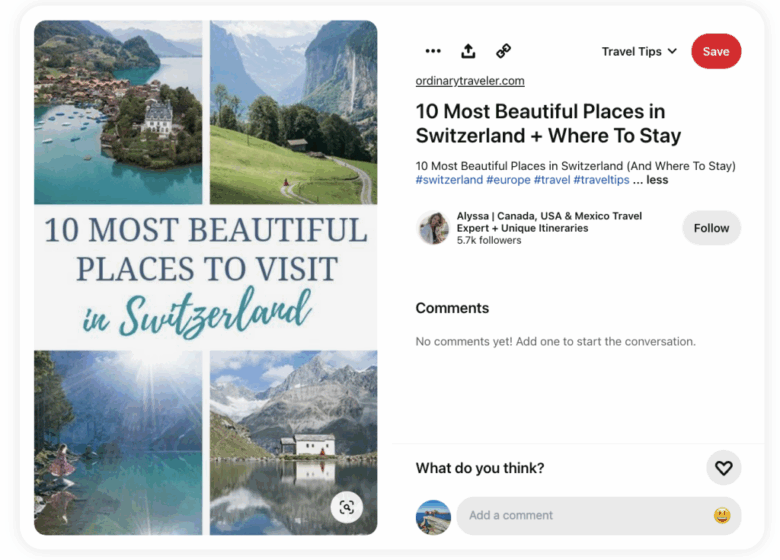Follow Alyssa's travel account
The width and height of the screenshot is (780, 560).
pyautogui.click(x=711, y=228)
